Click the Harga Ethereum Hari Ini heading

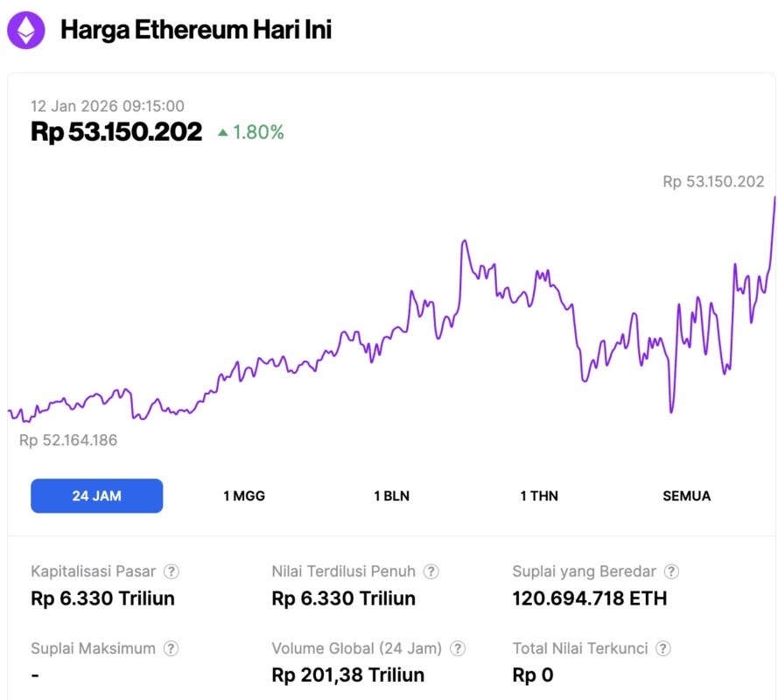pos(196,31)
